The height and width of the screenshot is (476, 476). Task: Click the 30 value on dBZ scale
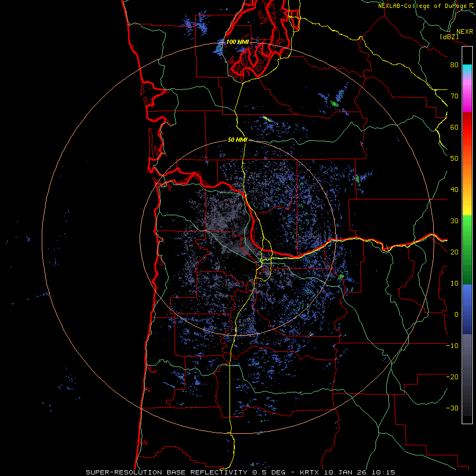pos(454,221)
